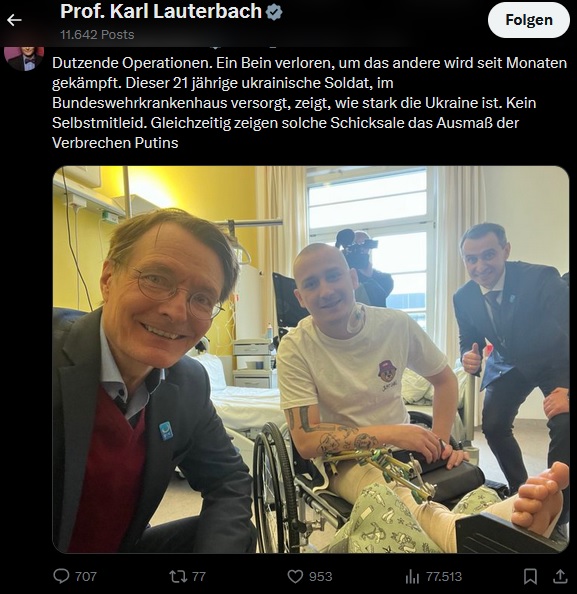Click the 953 likes count
This screenshot has width=577, height=594.
[321, 577]
